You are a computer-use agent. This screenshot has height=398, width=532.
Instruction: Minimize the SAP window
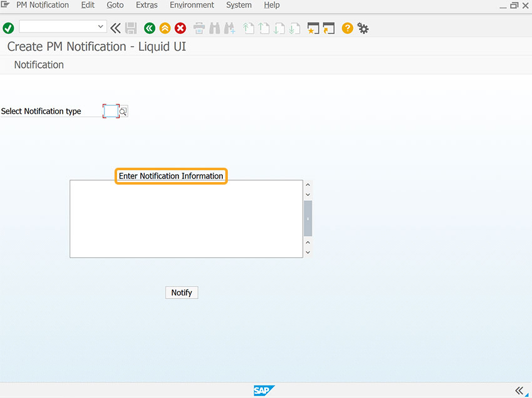tap(503, 6)
